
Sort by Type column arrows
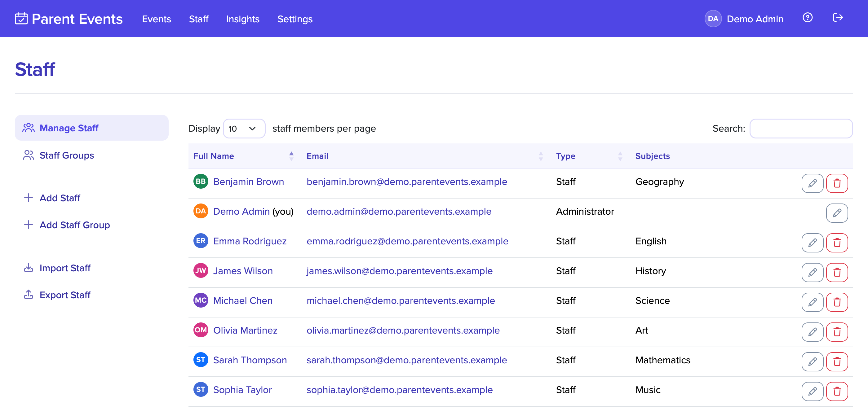[x=620, y=156]
